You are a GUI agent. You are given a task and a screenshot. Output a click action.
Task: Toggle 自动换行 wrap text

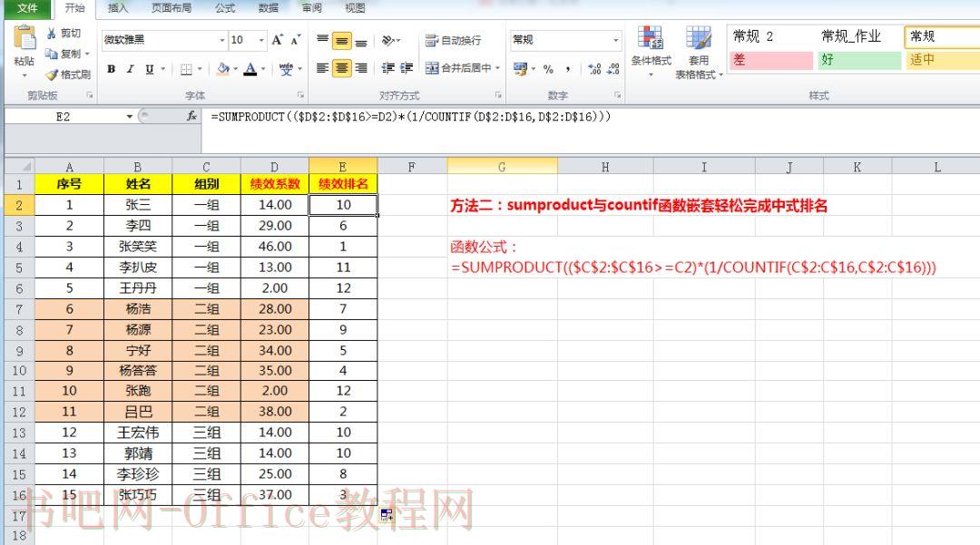tap(453, 41)
